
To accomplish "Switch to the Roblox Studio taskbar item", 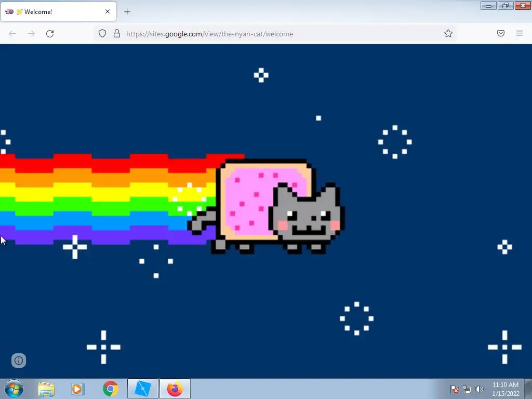I will (142, 389).
